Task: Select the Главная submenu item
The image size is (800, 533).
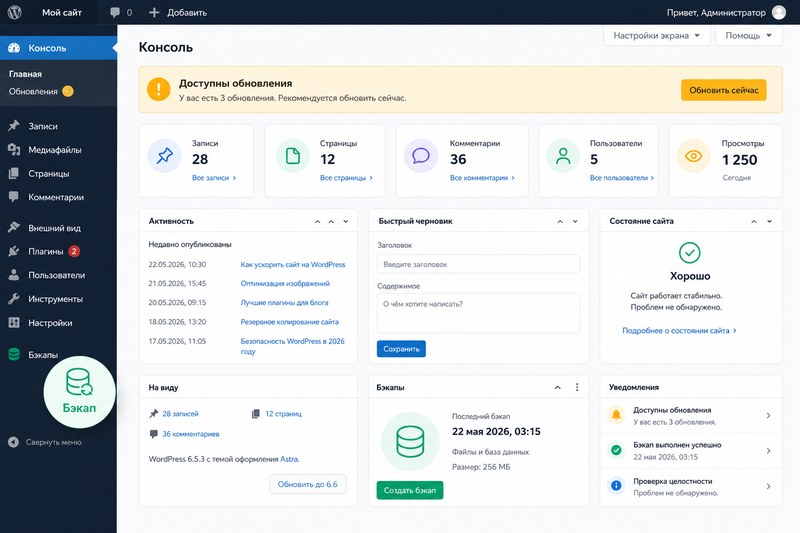Action: coord(26,74)
